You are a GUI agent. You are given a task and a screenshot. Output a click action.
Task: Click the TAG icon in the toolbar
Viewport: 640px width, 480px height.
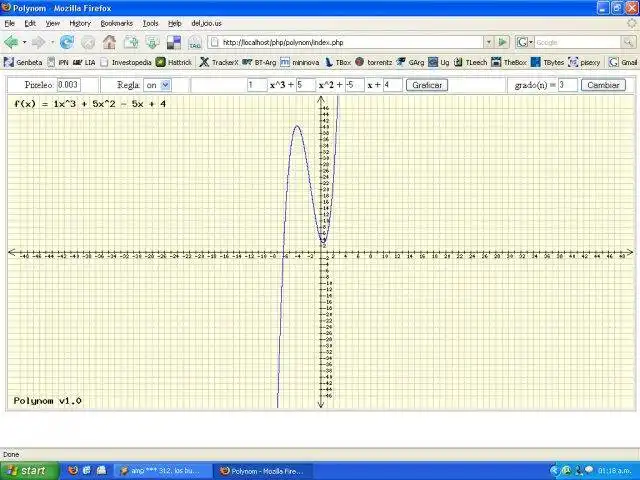tap(195, 42)
